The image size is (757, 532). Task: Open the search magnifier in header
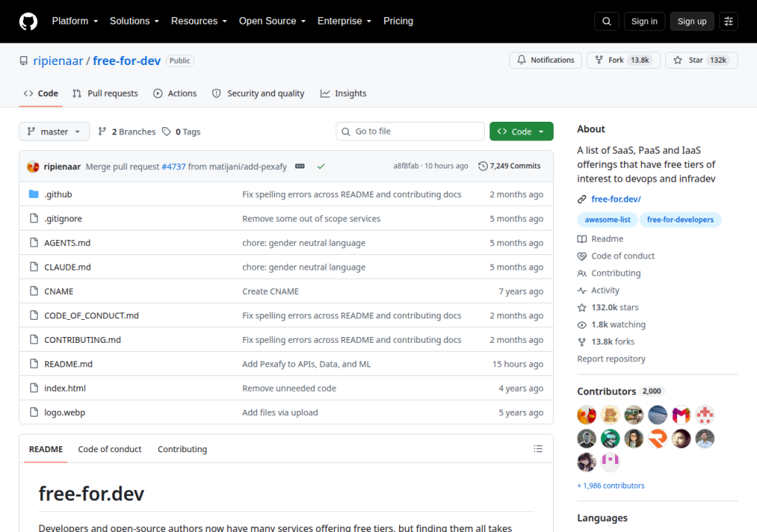tap(607, 21)
